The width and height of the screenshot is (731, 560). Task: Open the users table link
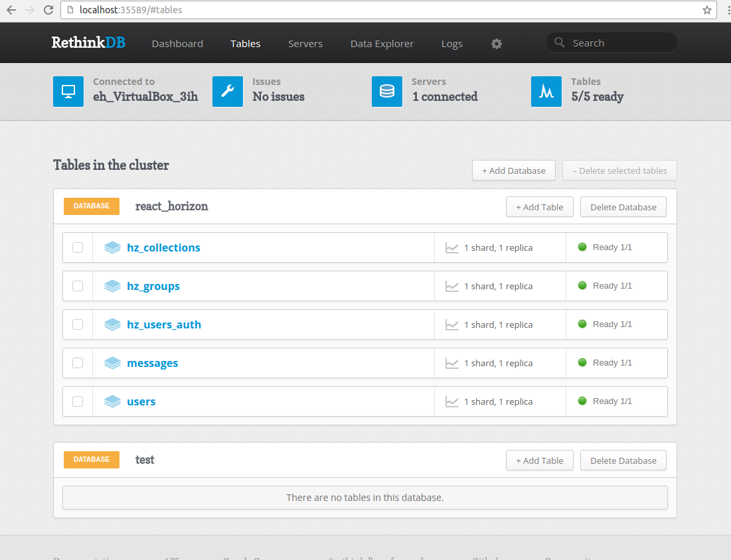pos(141,401)
